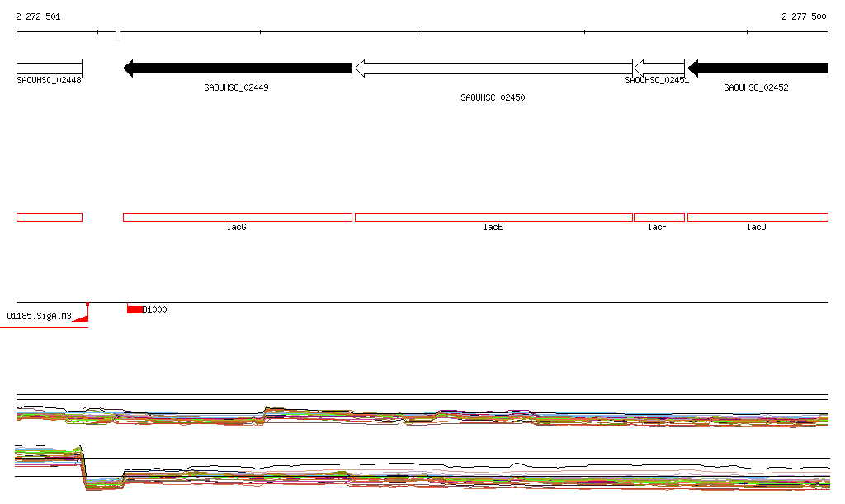Screen dimensions: 845x504
Task: Click the start coordinate 2 272 501
Action: (x=38, y=16)
